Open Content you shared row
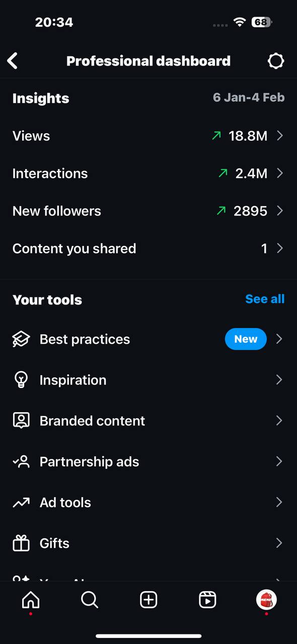 point(148,249)
